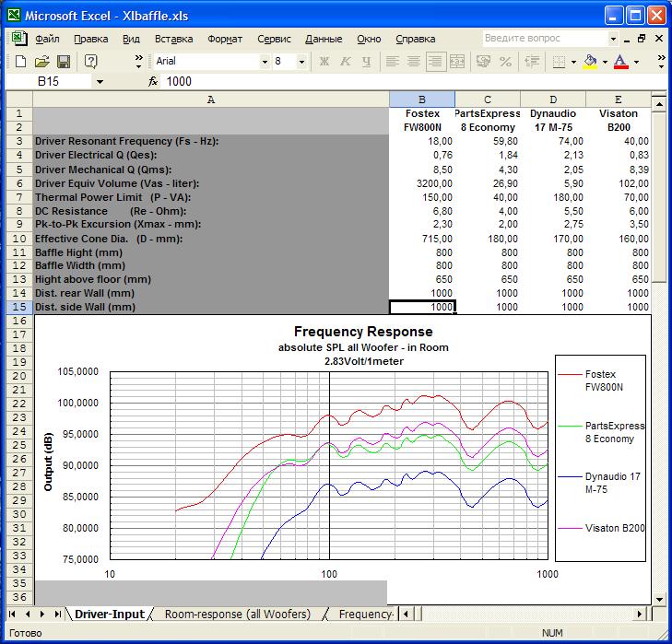
Task: Open the Borders dropdown arrow
Action: click(x=574, y=62)
